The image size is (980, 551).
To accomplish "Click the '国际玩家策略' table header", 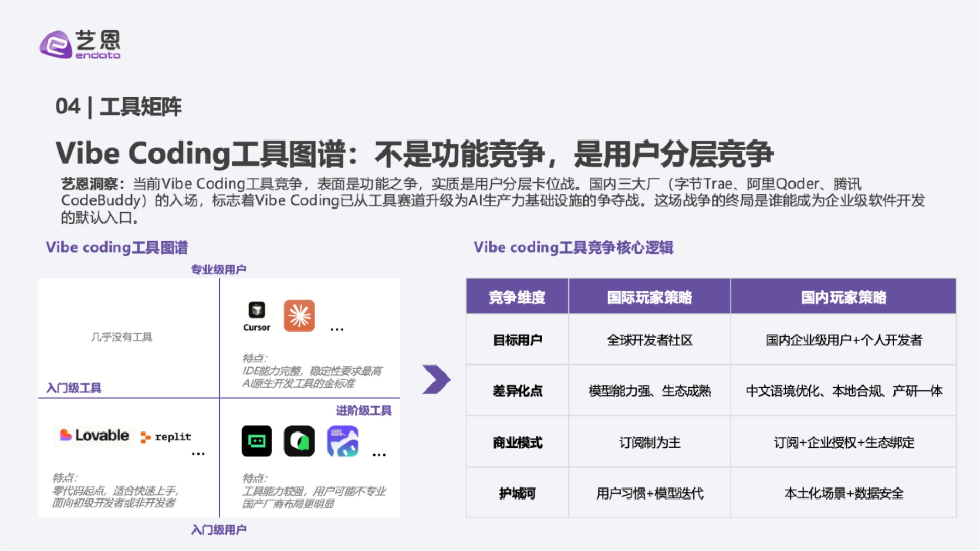I will tap(649, 297).
